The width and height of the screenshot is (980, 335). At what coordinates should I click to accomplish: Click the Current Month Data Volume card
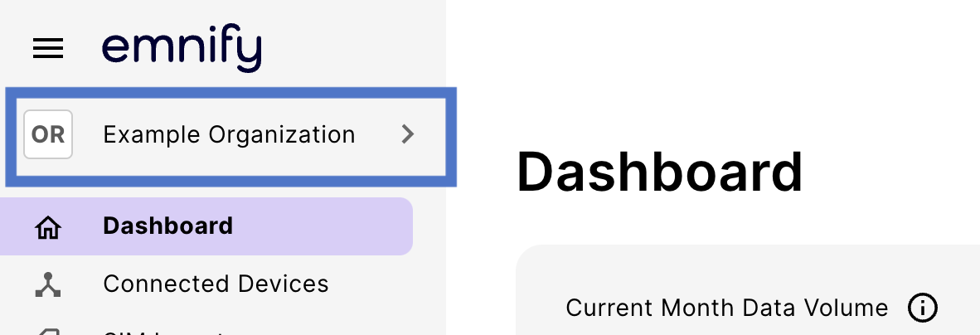[x=748, y=290]
